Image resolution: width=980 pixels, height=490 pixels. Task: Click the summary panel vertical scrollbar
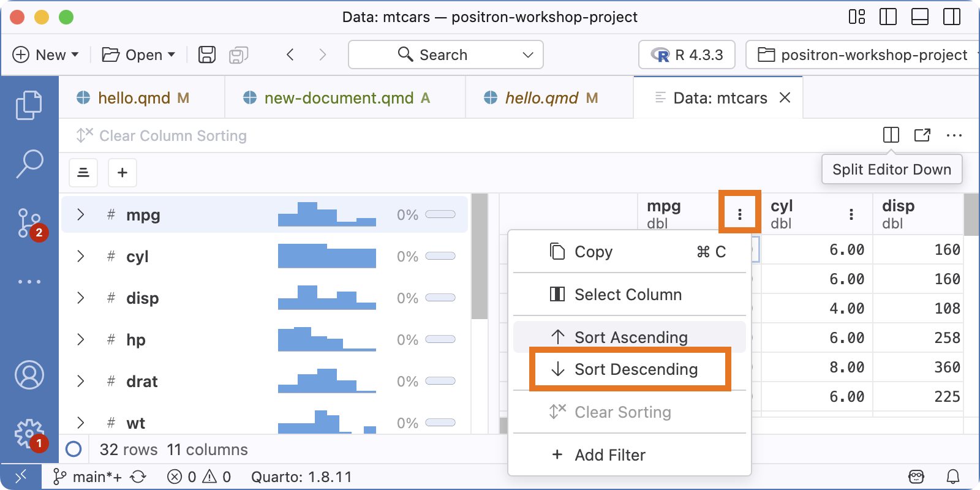pos(480,256)
